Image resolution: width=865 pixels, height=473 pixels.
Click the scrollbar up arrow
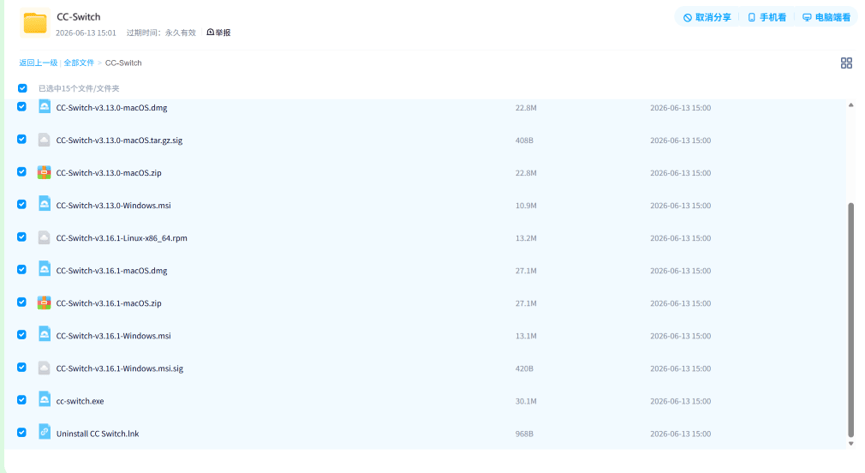(x=851, y=105)
